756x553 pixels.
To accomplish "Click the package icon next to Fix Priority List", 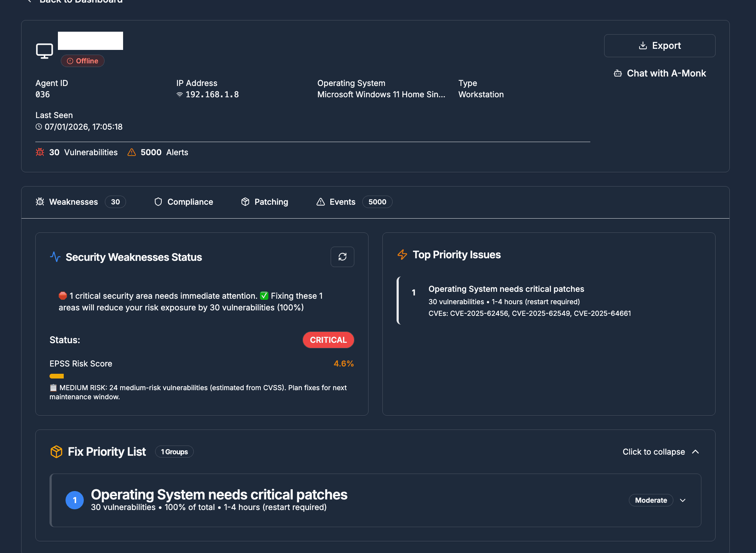I will [x=56, y=452].
